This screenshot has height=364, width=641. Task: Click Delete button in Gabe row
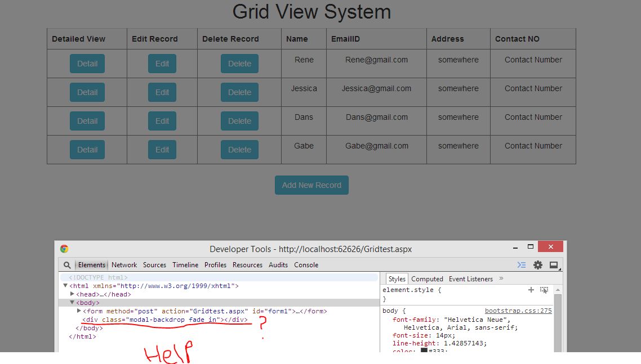[239, 150]
